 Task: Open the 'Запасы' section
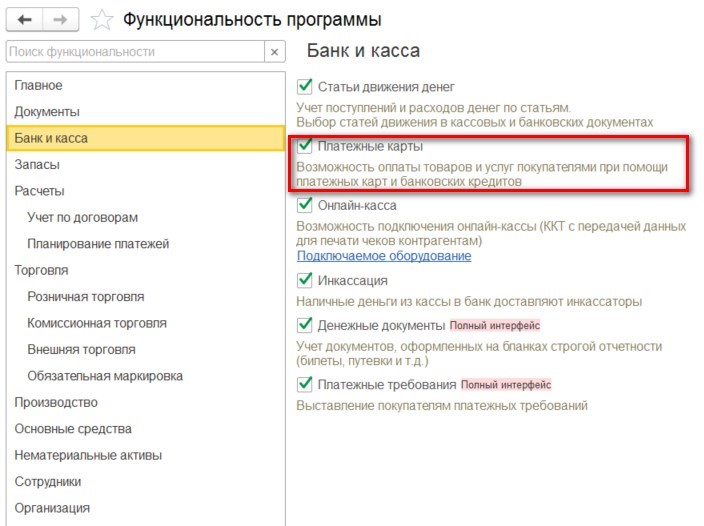(x=146, y=165)
